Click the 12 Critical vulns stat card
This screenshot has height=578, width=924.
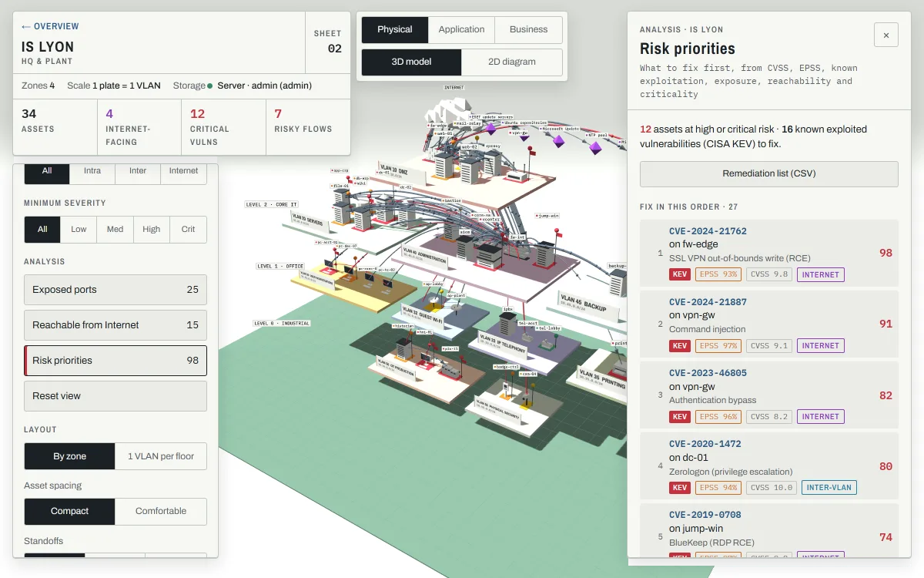tap(223, 127)
